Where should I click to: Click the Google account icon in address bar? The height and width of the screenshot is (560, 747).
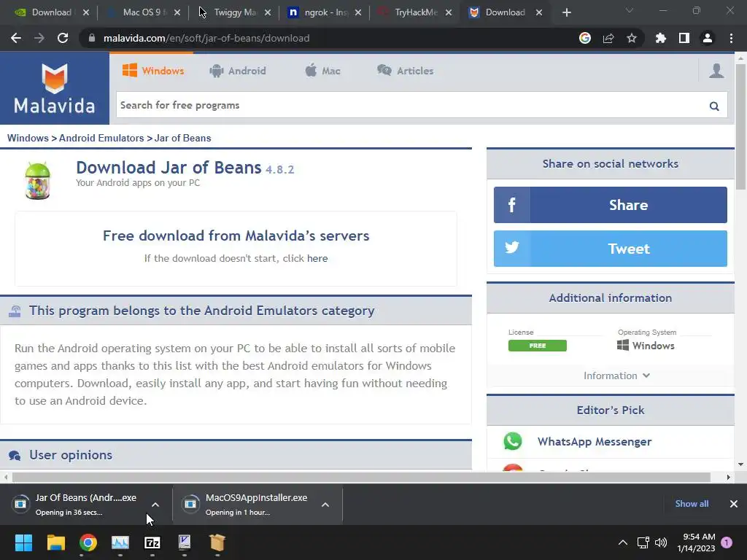[x=585, y=38]
